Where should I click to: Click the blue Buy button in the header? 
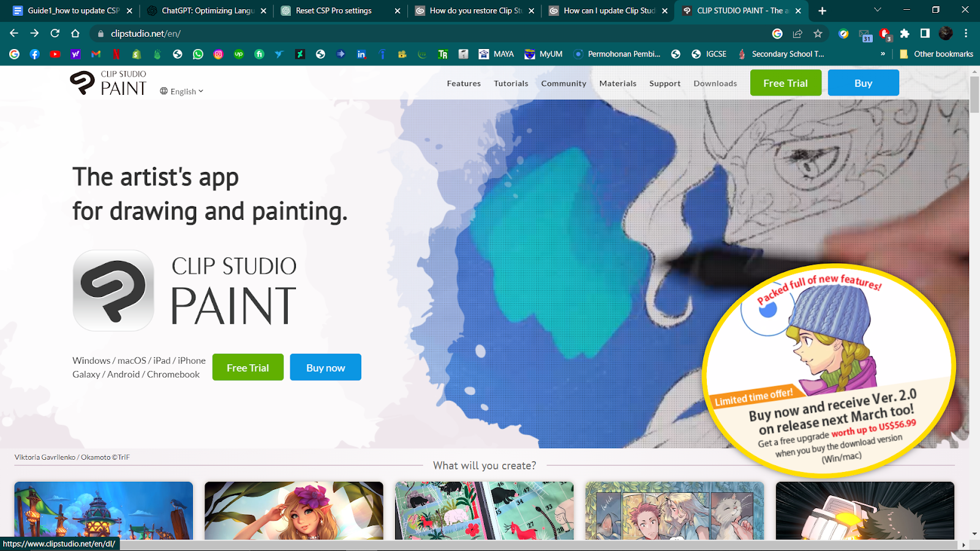click(x=863, y=83)
